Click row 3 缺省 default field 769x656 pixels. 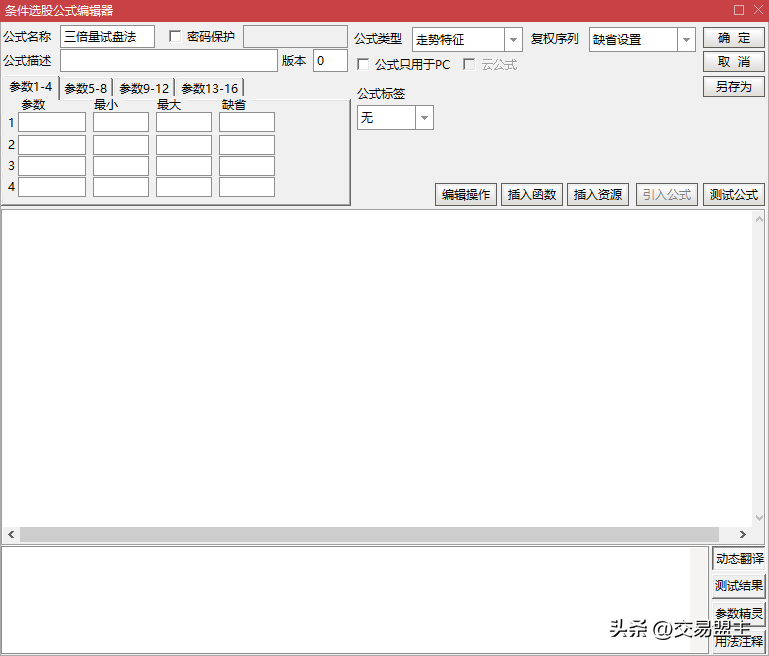click(x=247, y=166)
